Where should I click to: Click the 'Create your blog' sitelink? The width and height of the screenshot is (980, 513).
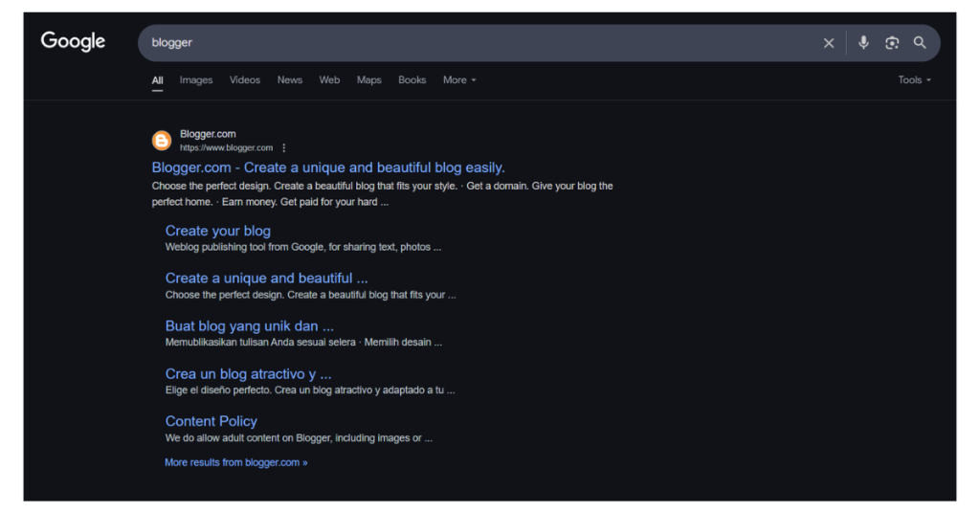click(217, 231)
